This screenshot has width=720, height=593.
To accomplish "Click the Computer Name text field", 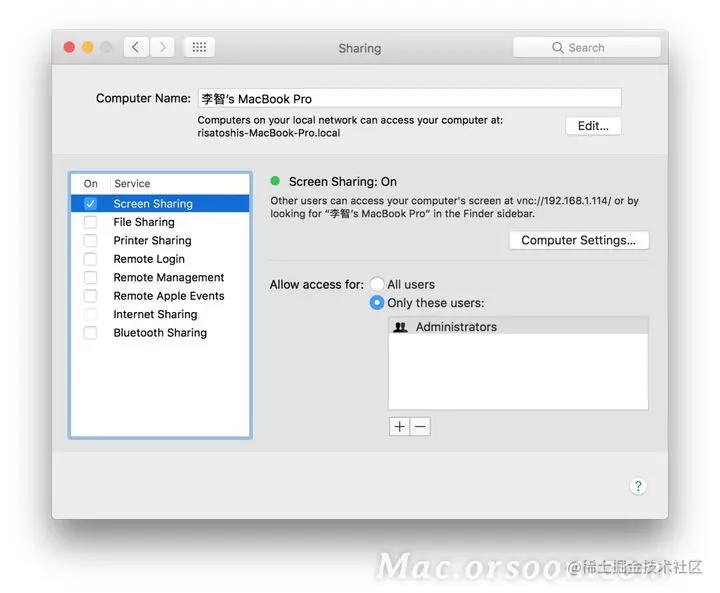I will click(410, 98).
